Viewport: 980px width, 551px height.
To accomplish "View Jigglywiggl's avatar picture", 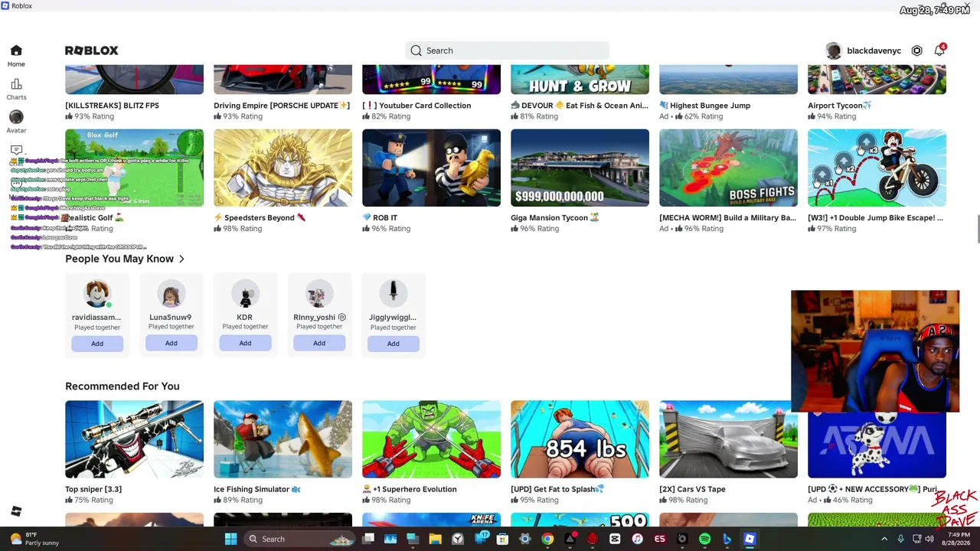I will point(393,294).
